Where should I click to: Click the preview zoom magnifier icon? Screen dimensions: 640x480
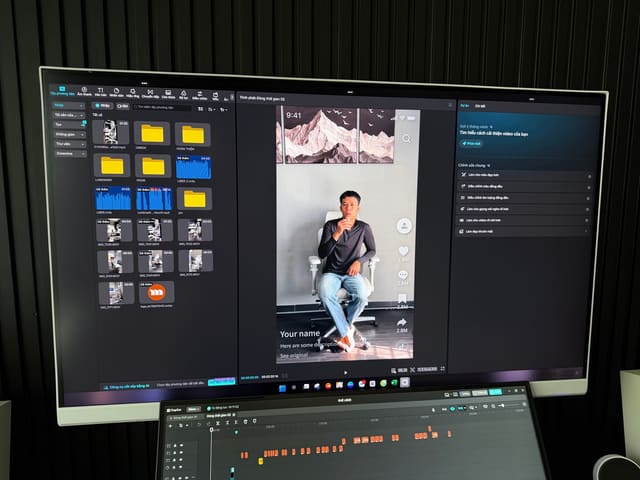tap(393, 370)
